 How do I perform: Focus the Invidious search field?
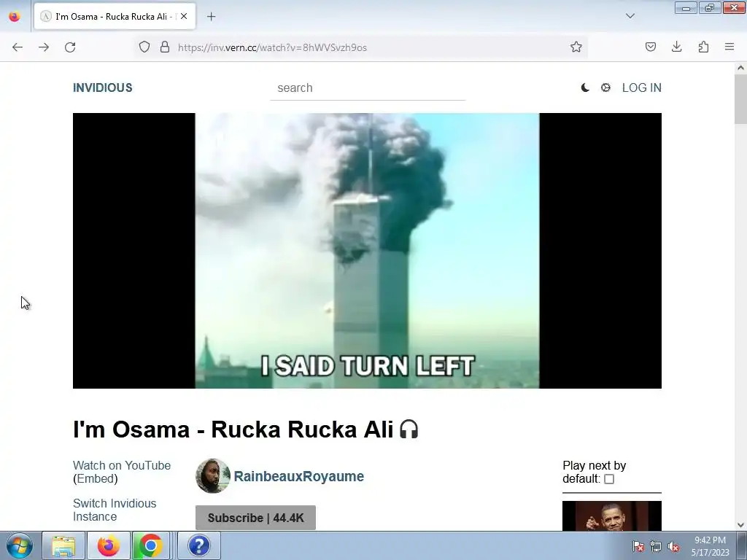pyautogui.click(x=368, y=88)
